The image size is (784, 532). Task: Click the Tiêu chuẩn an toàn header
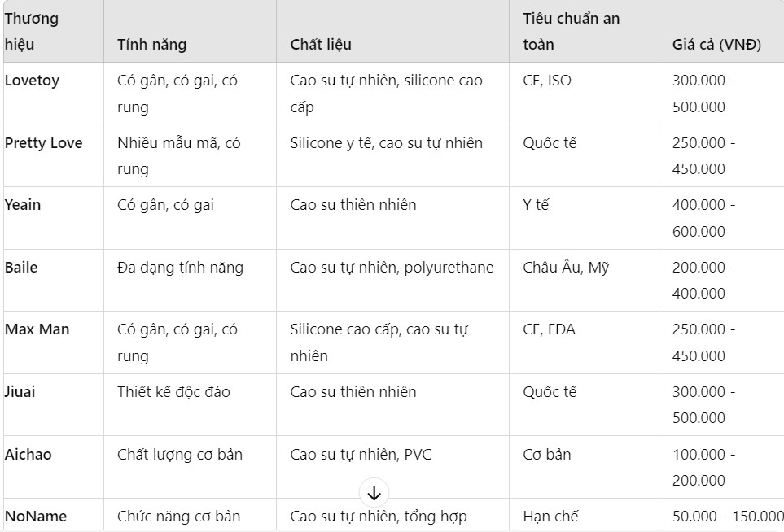pyautogui.click(x=571, y=31)
